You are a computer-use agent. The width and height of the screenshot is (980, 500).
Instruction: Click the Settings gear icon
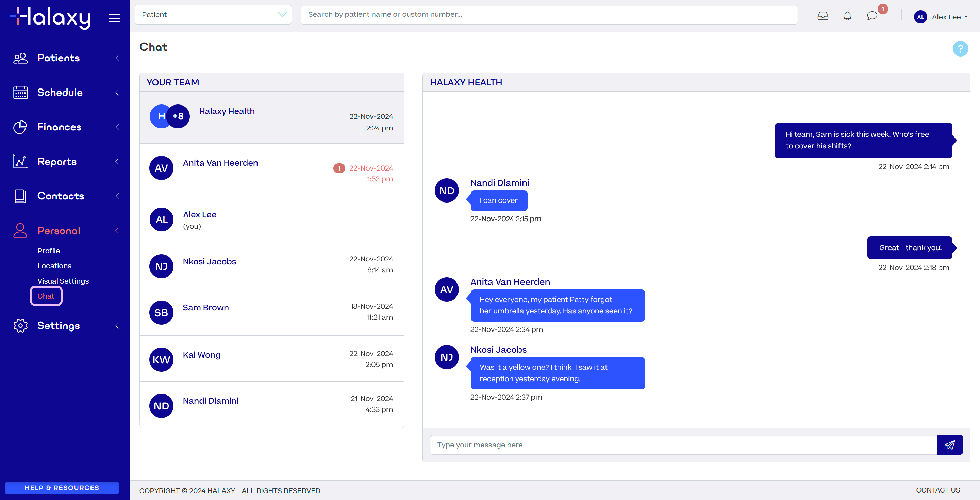[x=20, y=326]
